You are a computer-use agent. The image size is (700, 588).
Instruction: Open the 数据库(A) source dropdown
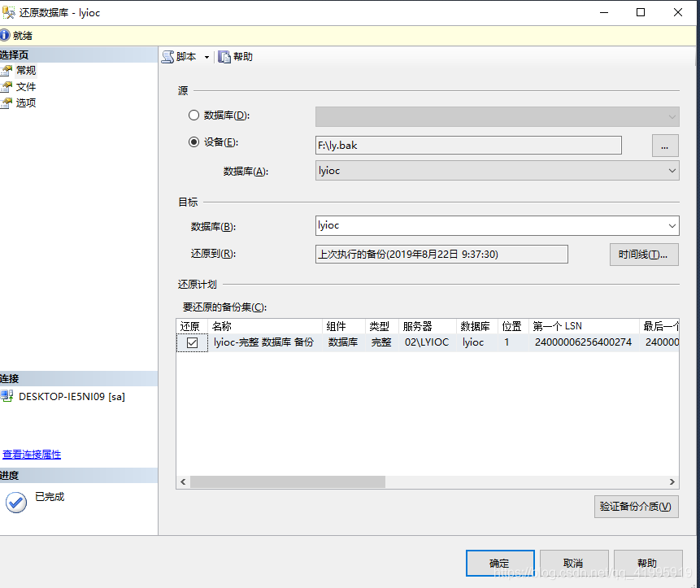tap(672, 170)
